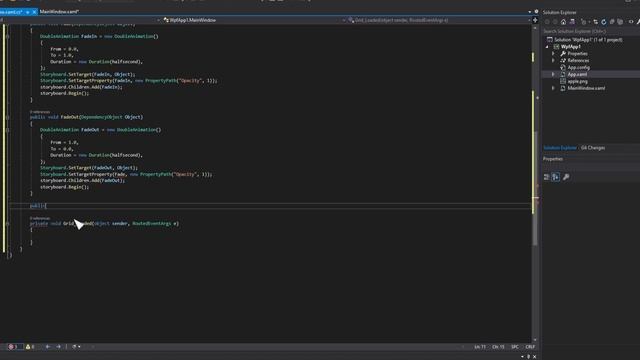Switch to the Git Changes tab
This screenshot has width=640, height=360.
pyautogui.click(x=593, y=148)
